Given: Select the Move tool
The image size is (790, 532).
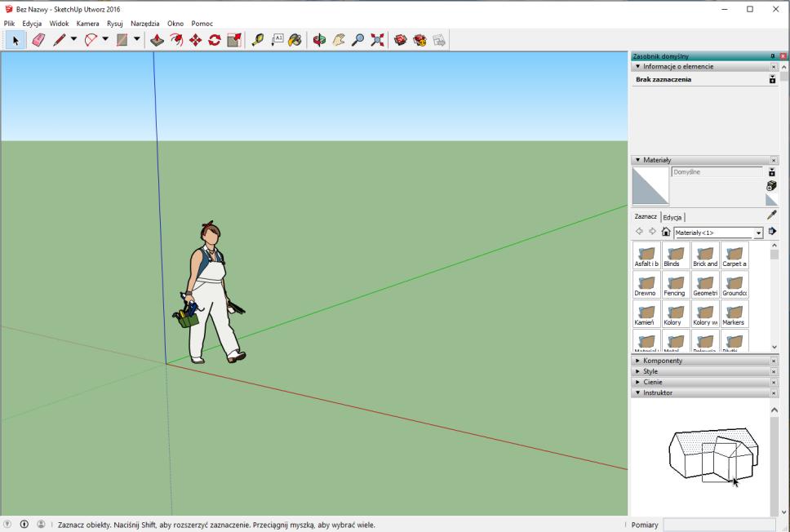Looking at the screenshot, I should click(x=196, y=40).
